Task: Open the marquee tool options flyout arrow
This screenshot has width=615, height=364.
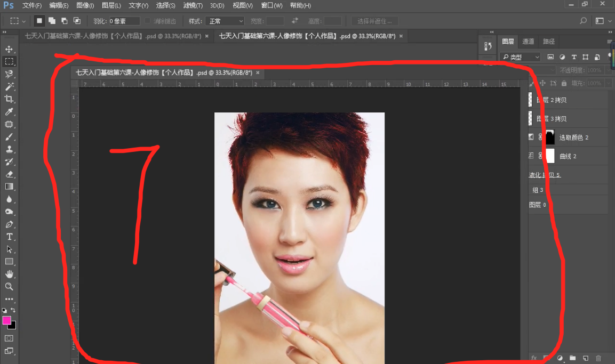Action: pyautogui.click(x=23, y=21)
